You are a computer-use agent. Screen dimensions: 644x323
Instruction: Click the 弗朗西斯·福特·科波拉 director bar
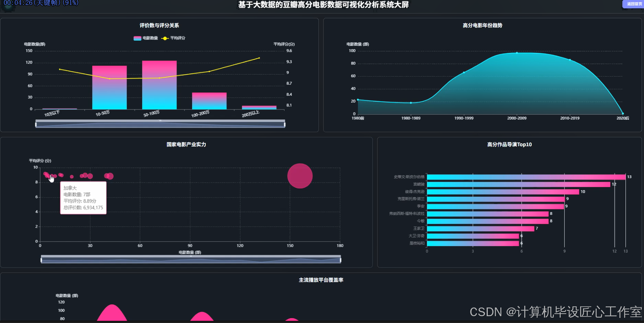point(488,214)
